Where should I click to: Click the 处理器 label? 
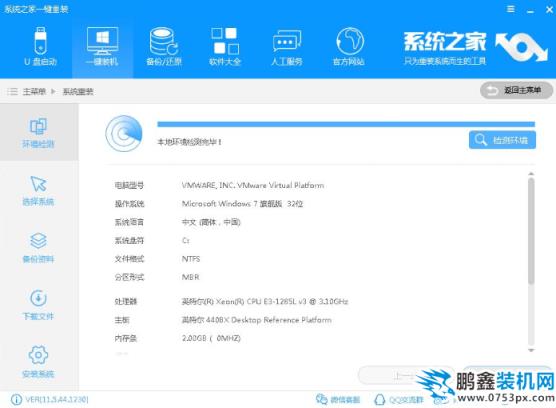[x=126, y=302]
